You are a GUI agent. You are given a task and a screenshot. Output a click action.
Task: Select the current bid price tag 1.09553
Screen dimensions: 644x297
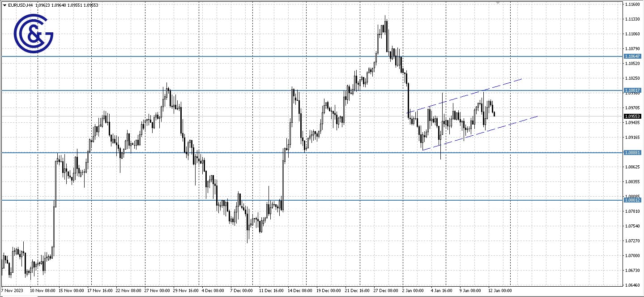tap(632, 116)
